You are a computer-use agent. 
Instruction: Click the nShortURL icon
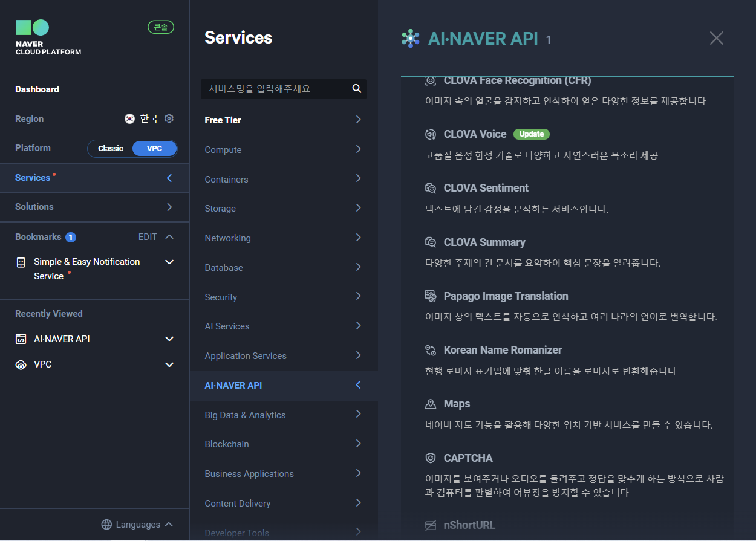pos(431,525)
